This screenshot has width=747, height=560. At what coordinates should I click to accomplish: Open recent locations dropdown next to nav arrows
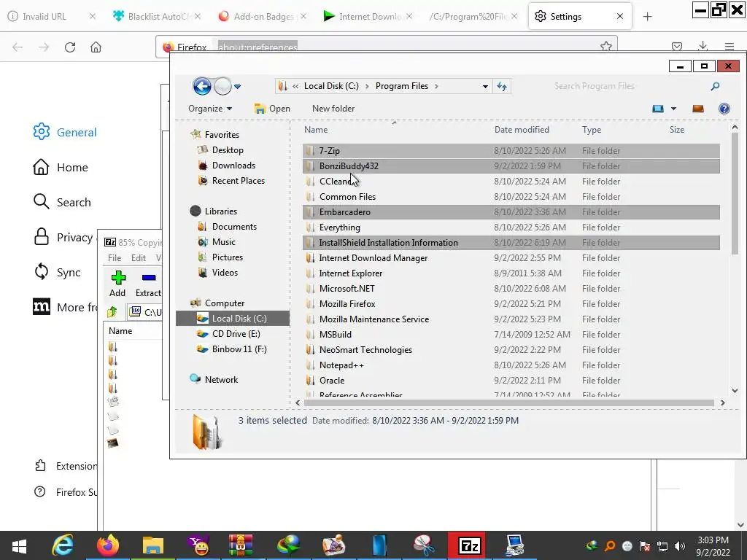(237, 87)
